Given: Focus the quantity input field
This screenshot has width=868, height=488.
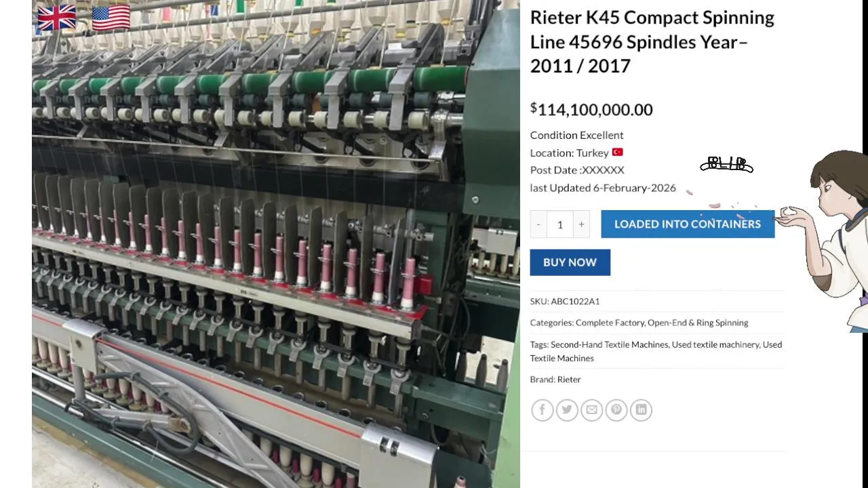Looking at the screenshot, I should pos(560,224).
